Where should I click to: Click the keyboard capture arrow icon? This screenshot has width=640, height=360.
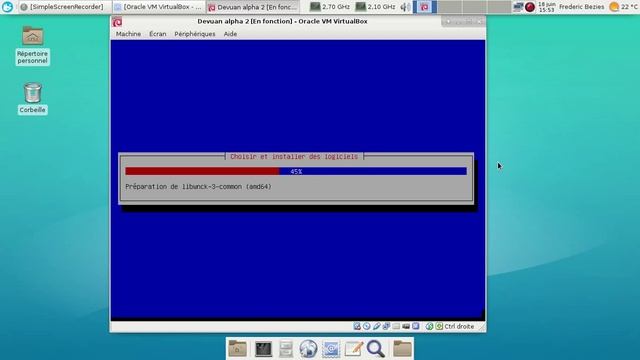[439, 326]
